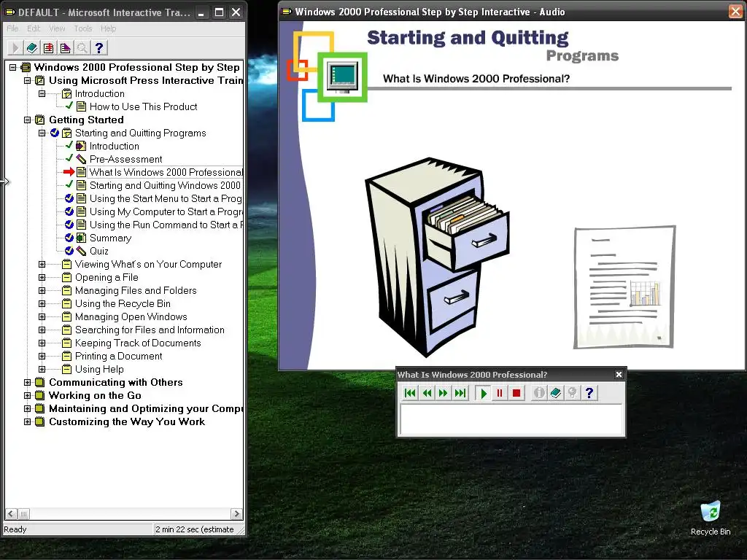Viewport: 747px width, 560px height.
Task: Stop the audio narration
Action: 516,393
